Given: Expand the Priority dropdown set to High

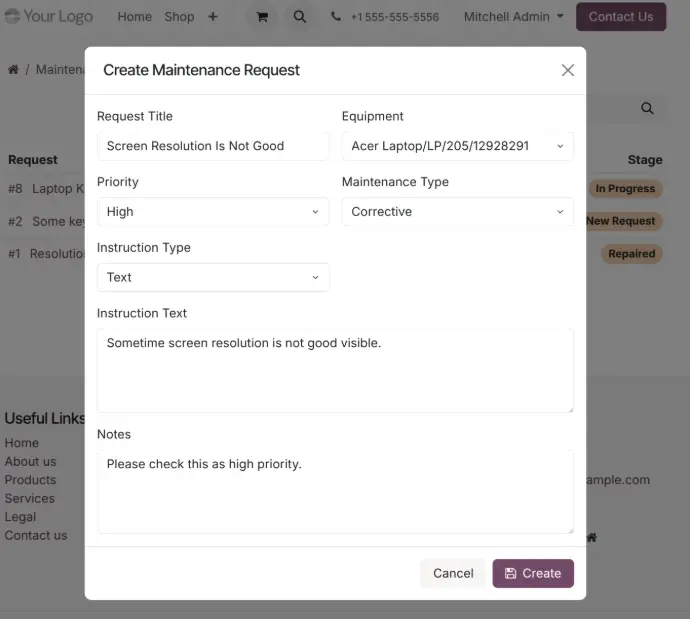Looking at the screenshot, I should pos(213,212).
